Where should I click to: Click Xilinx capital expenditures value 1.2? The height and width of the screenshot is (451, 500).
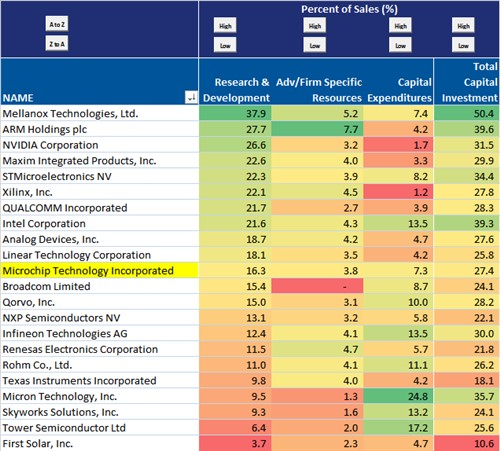pyautogui.click(x=399, y=192)
